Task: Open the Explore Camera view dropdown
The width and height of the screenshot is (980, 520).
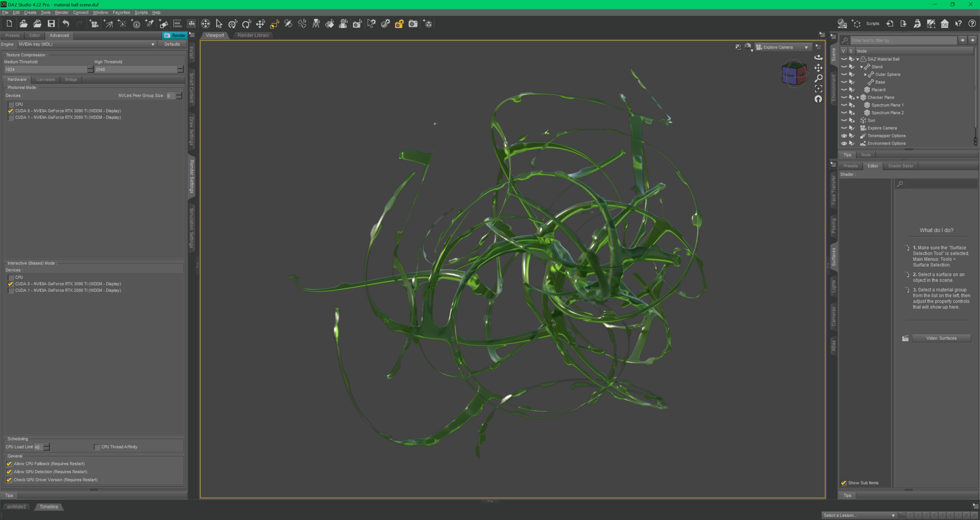Action: coord(783,47)
